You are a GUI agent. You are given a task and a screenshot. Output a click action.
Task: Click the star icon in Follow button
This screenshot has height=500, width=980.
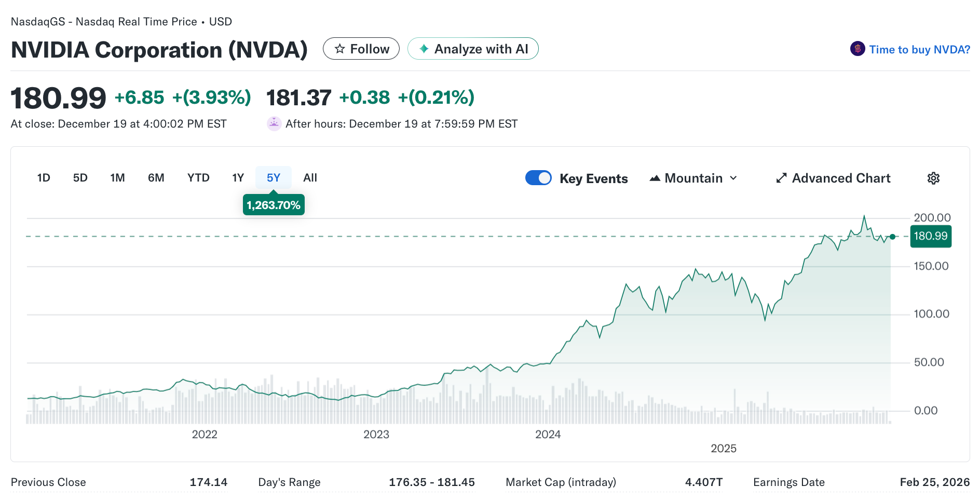pyautogui.click(x=339, y=49)
